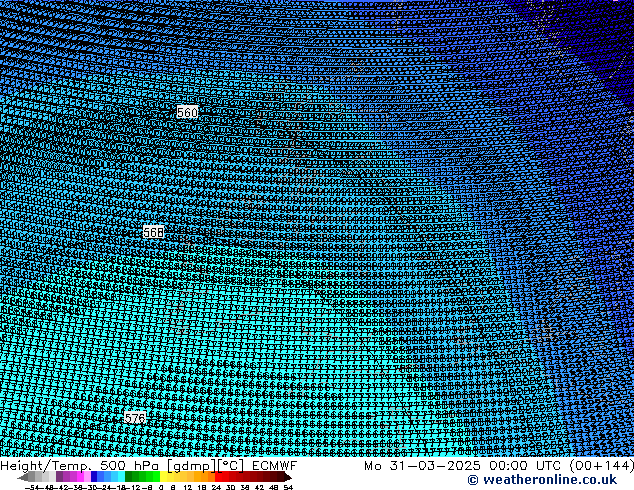
Task: Pick the bright magenta legend swatch
Action: pyautogui.click(x=80, y=476)
